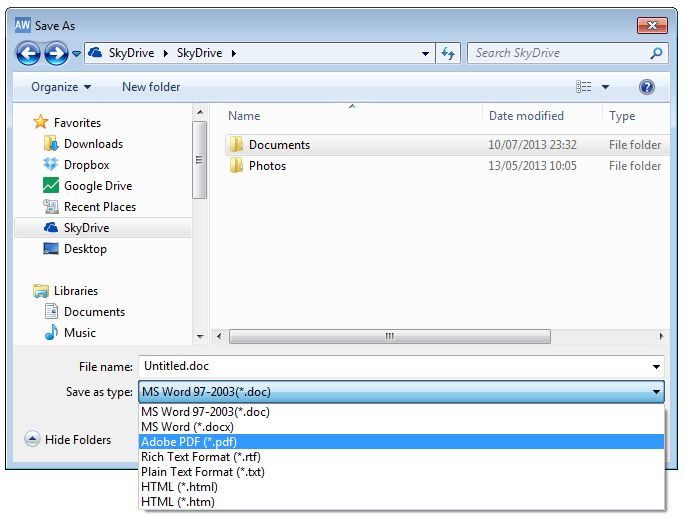Open the help question mark icon
This screenshot has height=518, width=685.
pos(646,87)
